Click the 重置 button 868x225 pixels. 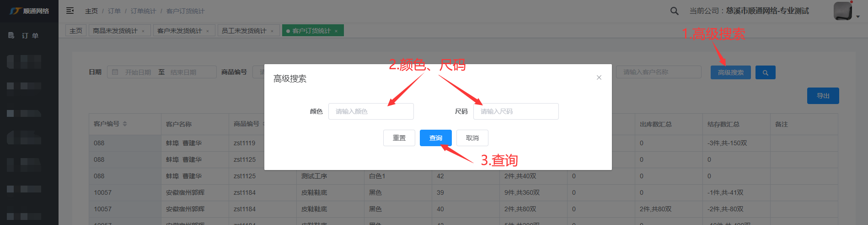click(399, 138)
